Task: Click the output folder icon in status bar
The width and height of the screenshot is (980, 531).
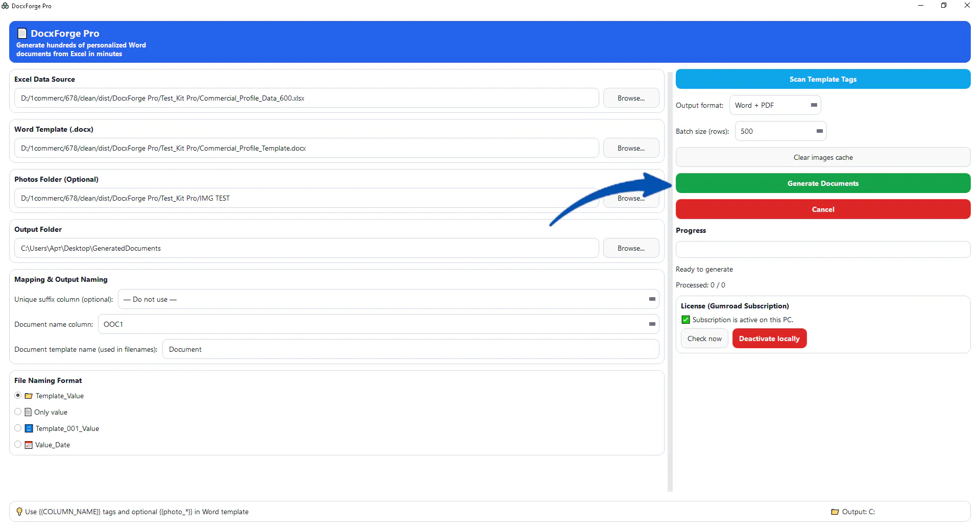Action: point(835,512)
